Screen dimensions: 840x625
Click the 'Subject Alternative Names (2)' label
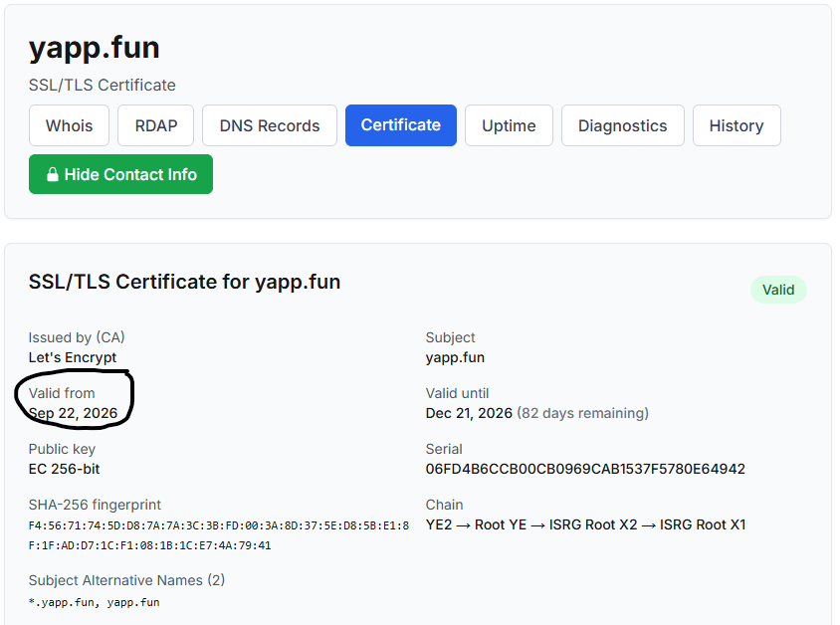[x=126, y=580]
